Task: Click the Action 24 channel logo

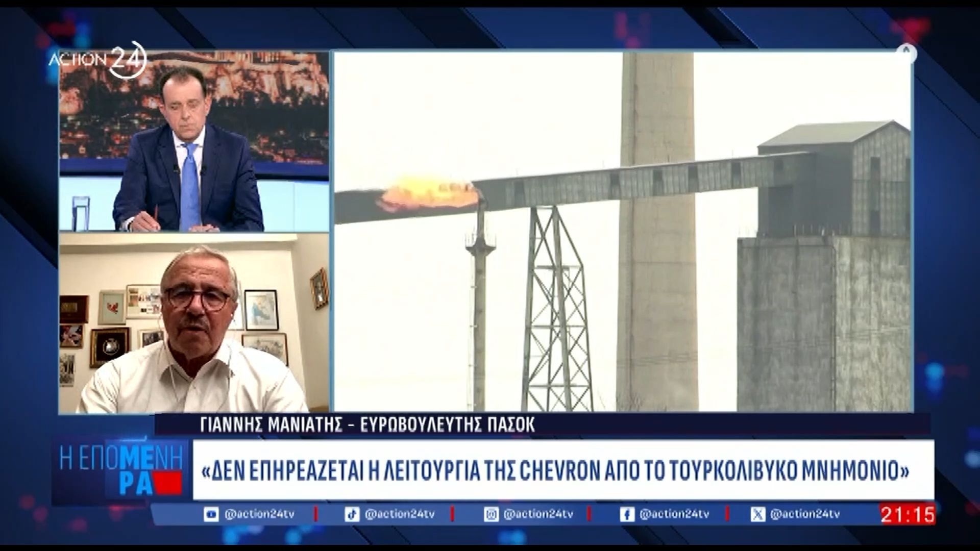Action: pyautogui.click(x=97, y=59)
